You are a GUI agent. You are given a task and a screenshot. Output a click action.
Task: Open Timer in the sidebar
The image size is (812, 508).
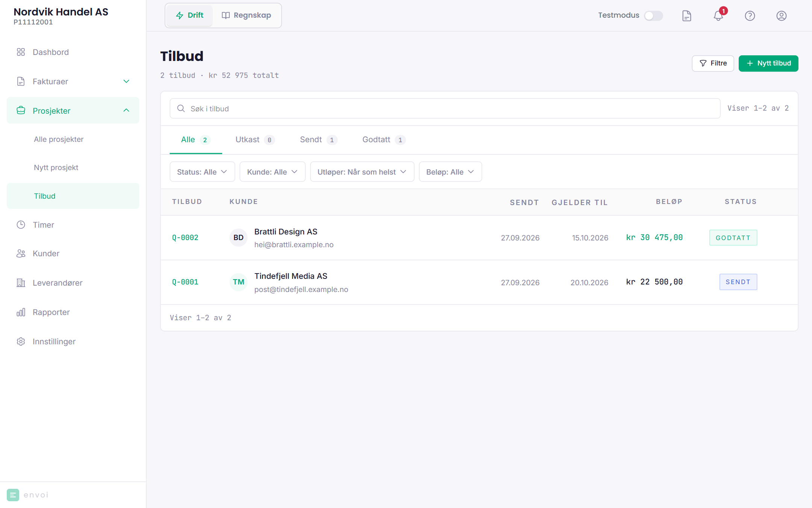(73, 225)
